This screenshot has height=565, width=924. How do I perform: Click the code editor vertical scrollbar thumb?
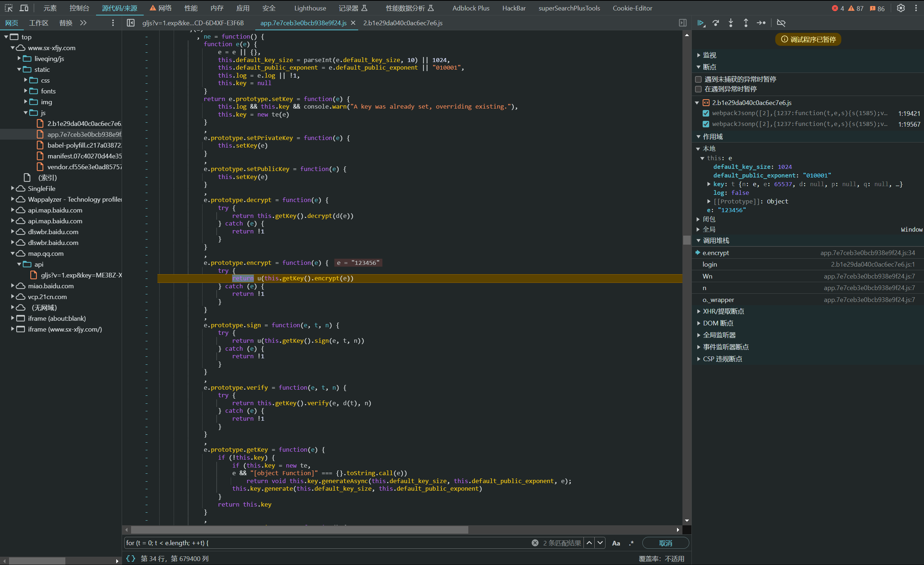[687, 240]
